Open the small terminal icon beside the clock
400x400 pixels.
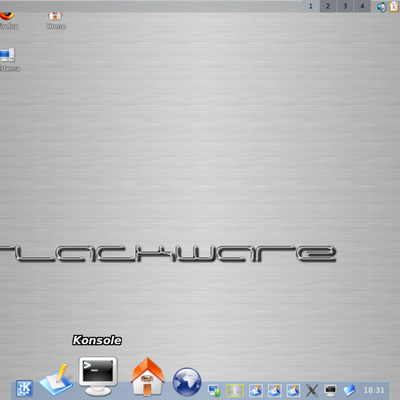[330, 390]
